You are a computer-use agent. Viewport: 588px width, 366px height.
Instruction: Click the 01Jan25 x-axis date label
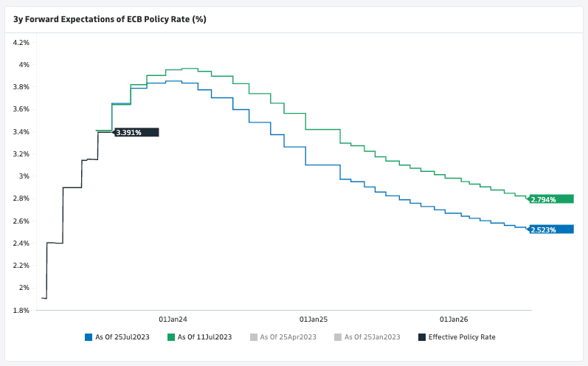click(x=314, y=320)
